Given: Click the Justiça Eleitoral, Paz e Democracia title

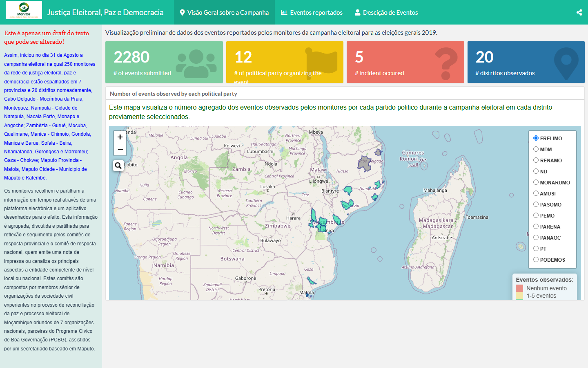Looking at the screenshot, I should tap(105, 12).
